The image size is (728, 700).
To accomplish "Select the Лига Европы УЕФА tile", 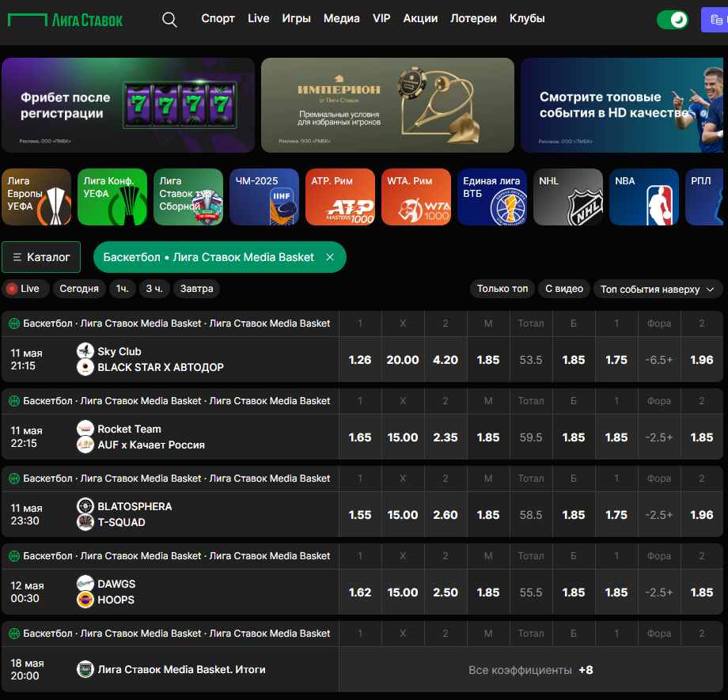I will click(x=36, y=197).
